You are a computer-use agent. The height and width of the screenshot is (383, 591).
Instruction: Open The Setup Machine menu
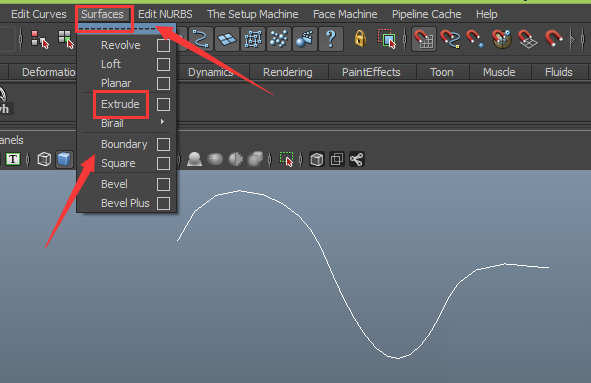(253, 14)
